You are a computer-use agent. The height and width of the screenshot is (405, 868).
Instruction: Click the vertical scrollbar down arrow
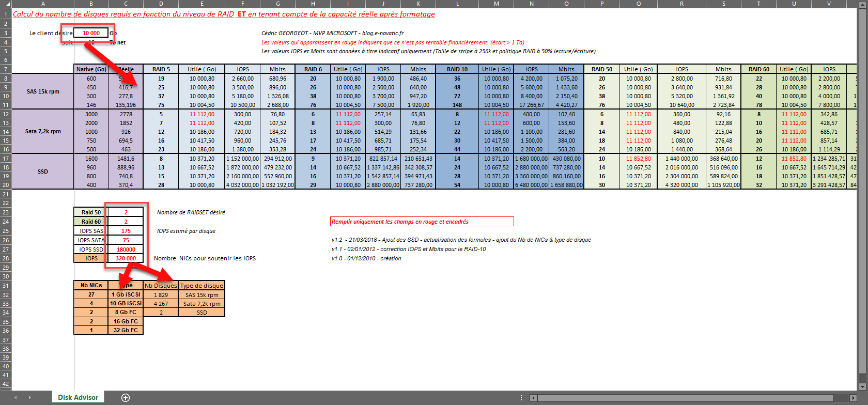point(862,386)
